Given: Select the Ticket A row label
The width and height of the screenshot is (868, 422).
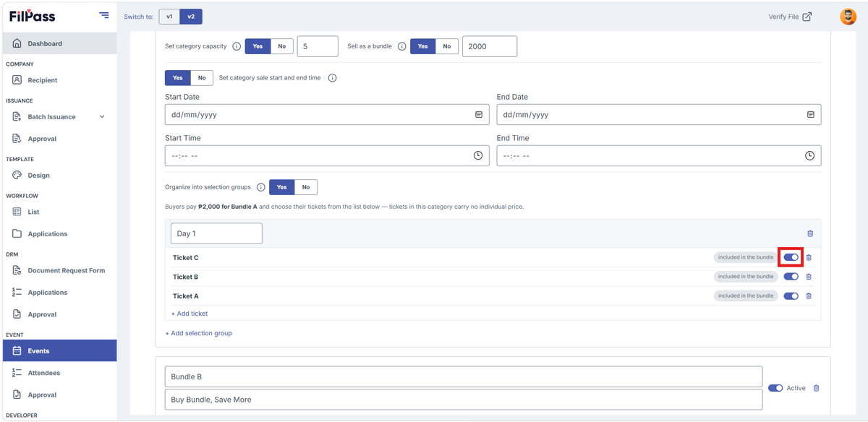Looking at the screenshot, I should [186, 296].
